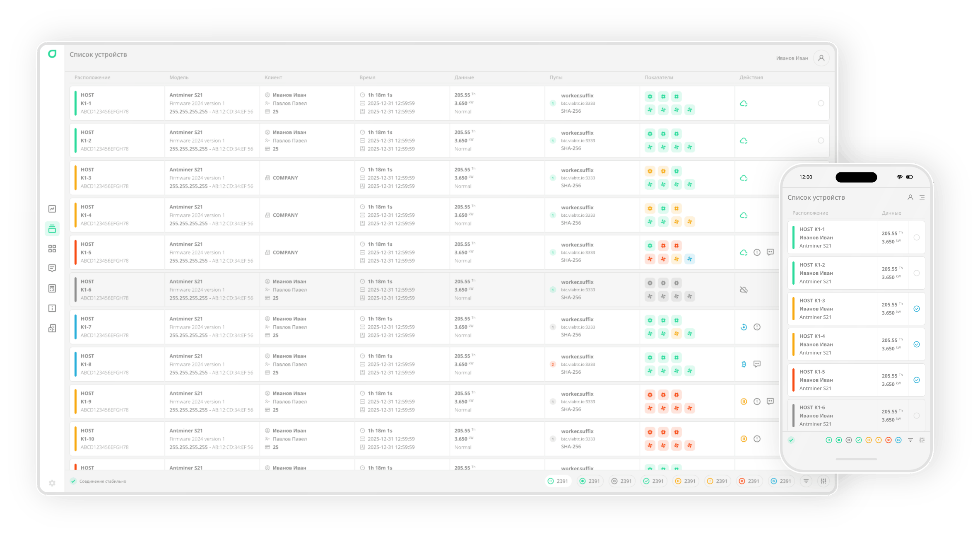Select HOST K1-2 row radio in desktop list
Image resolution: width=980 pixels, height=537 pixels.
pyautogui.click(x=821, y=140)
